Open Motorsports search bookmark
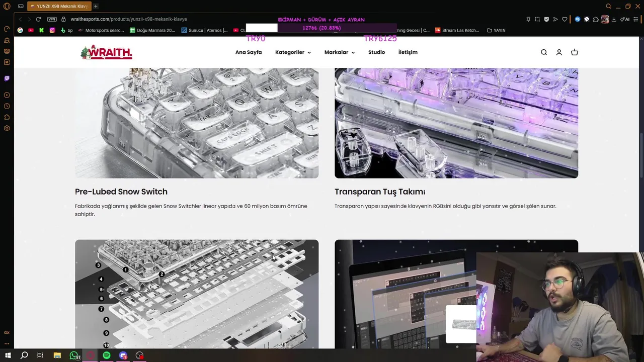The height and width of the screenshot is (362, 644). coord(101,30)
